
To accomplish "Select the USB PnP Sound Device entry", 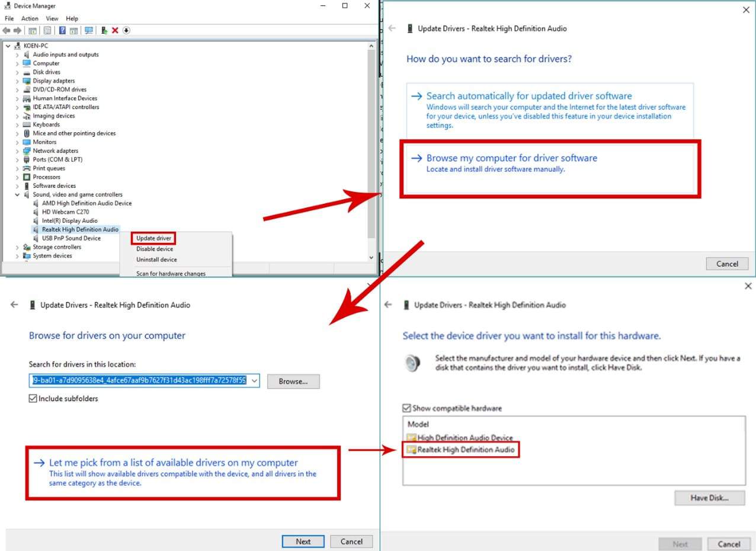I will pos(71,238).
